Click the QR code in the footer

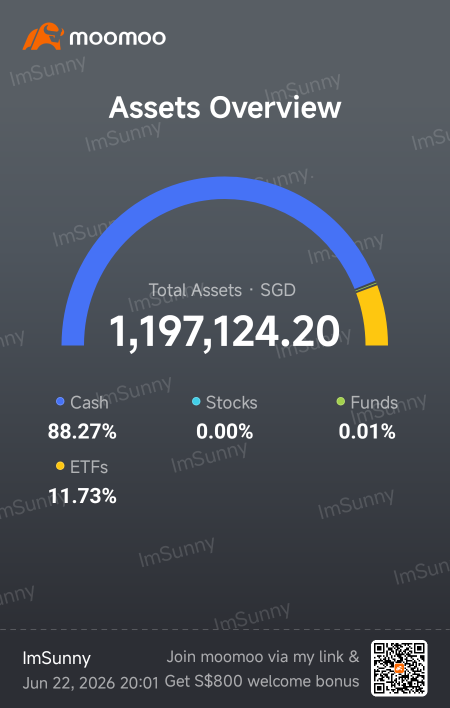click(399, 669)
